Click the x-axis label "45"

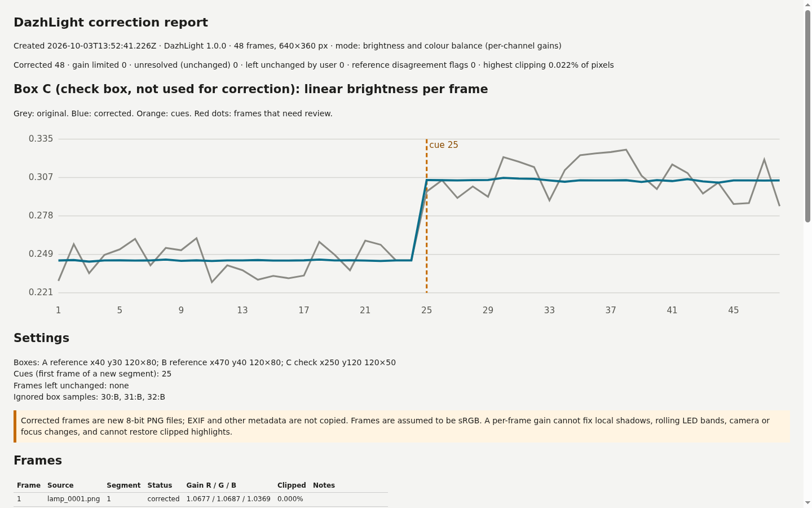click(x=733, y=310)
